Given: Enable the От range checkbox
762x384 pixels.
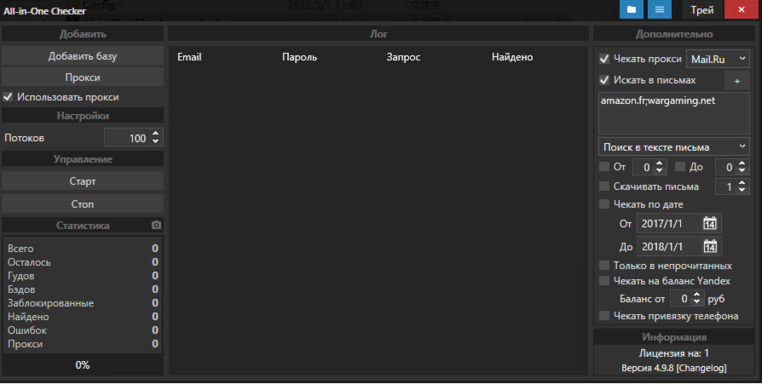Looking at the screenshot, I should click(604, 167).
